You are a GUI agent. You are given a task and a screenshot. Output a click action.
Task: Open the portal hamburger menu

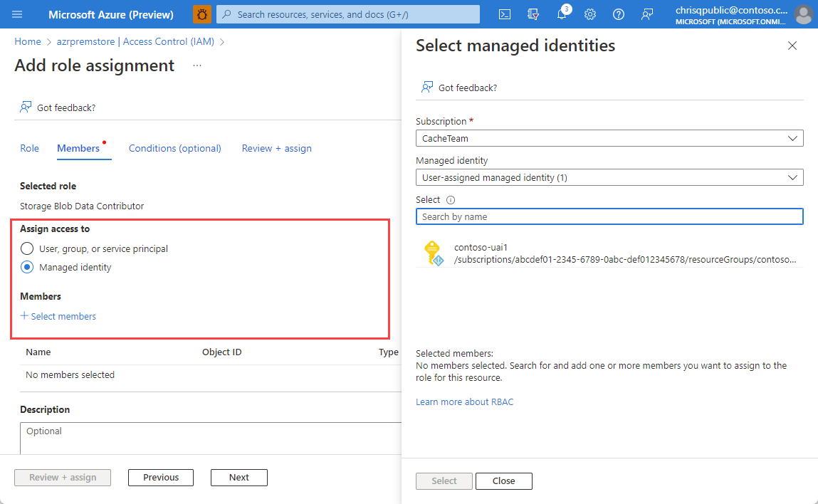(x=17, y=14)
